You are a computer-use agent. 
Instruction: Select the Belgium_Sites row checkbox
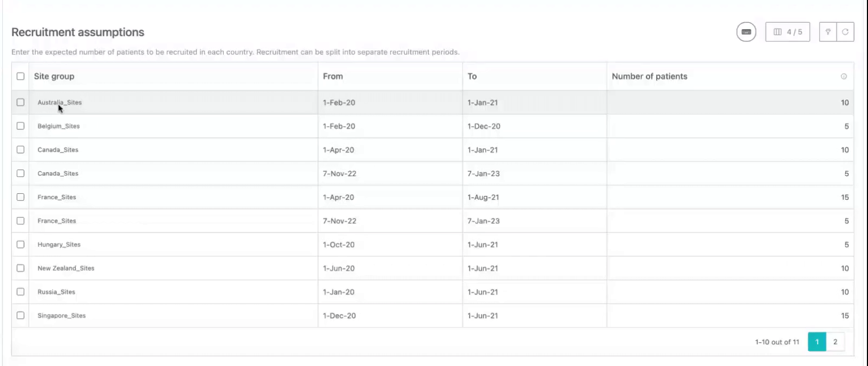click(x=21, y=126)
